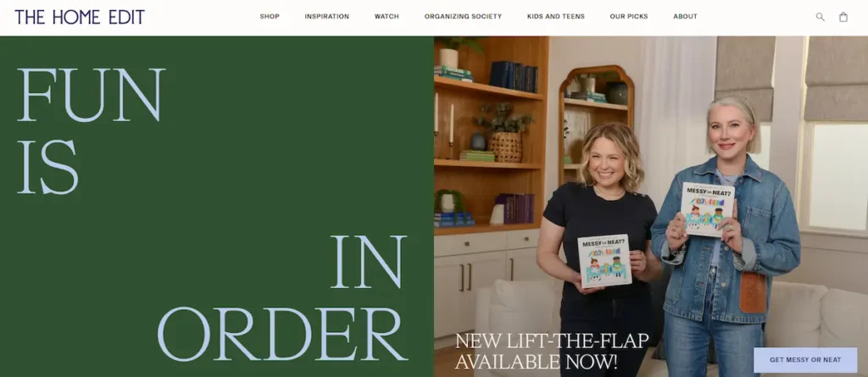The height and width of the screenshot is (377, 868).
Task: Expand the Our Picks menu
Action: point(629,17)
